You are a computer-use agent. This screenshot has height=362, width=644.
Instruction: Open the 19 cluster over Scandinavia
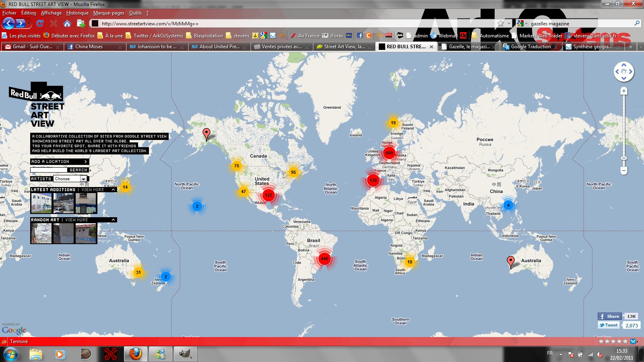[393, 123]
